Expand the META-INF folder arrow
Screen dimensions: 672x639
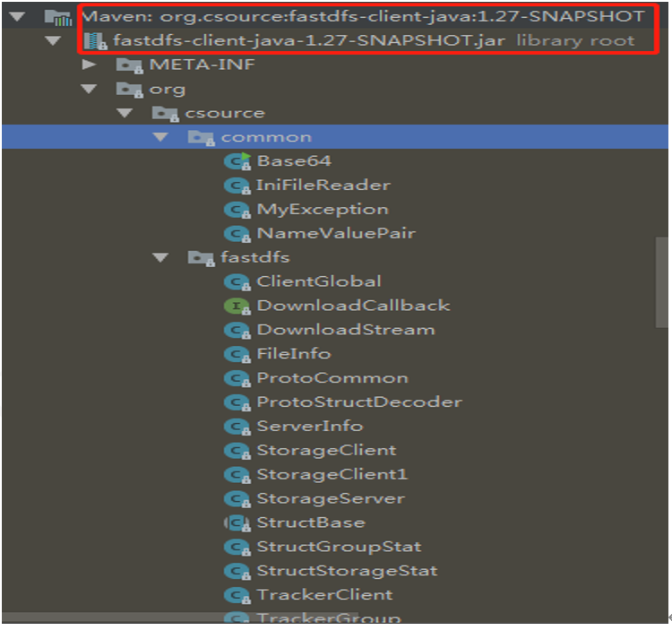click(x=89, y=65)
